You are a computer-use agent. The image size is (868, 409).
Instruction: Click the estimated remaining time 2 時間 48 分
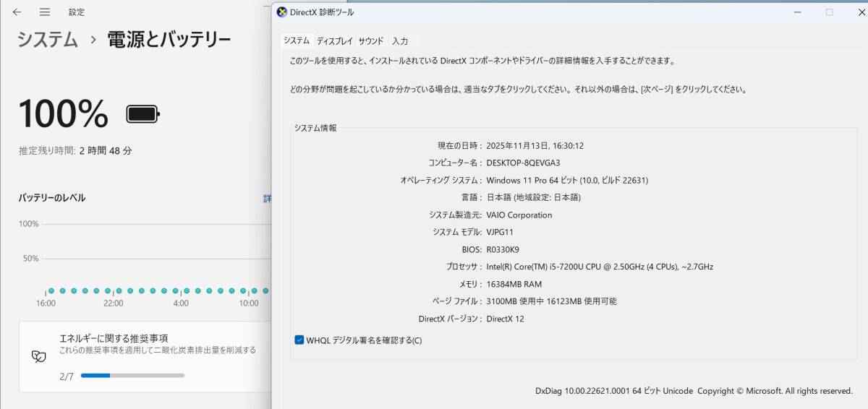106,151
